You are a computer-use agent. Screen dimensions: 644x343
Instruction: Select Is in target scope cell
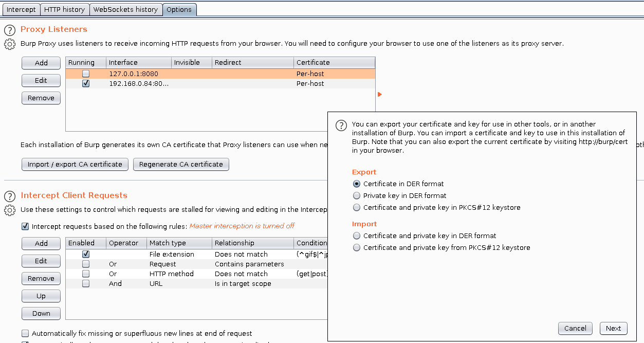click(x=253, y=283)
